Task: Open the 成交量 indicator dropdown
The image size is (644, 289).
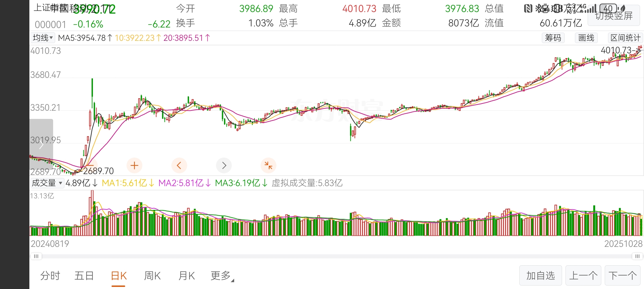Action: (x=47, y=183)
